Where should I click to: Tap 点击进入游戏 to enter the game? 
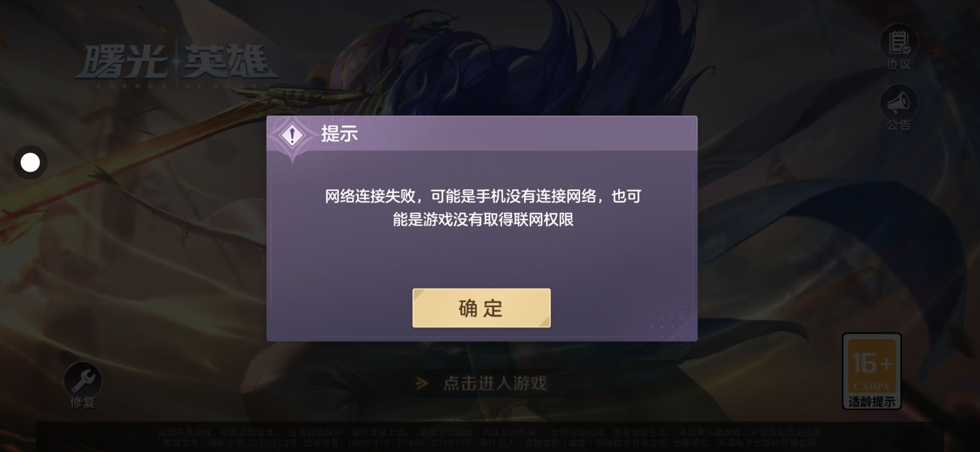click(495, 383)
